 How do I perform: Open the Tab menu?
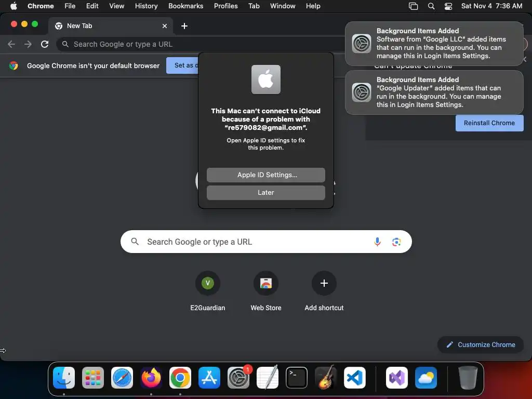254,6
